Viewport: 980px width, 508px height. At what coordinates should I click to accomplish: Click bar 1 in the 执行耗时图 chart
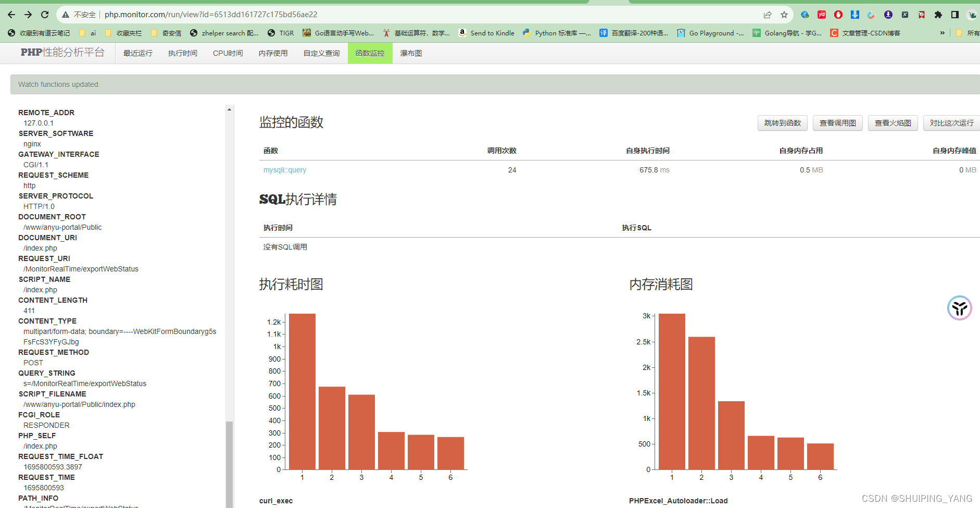pyautogui.click(x=302, y=391)
